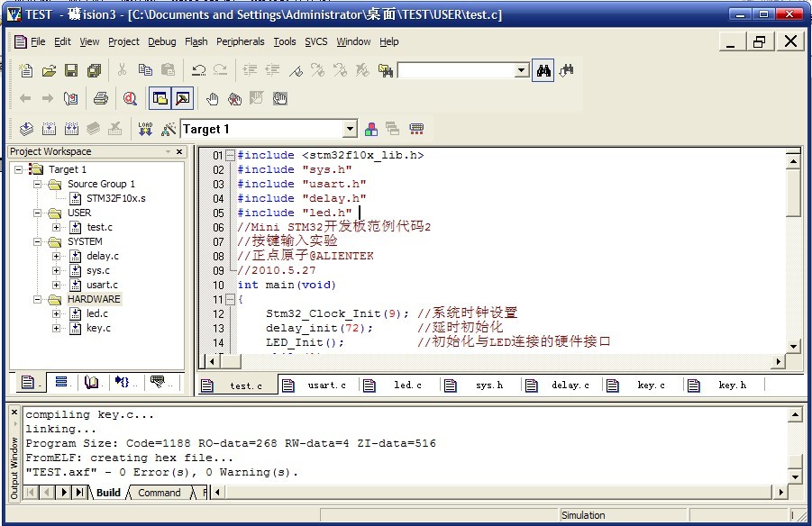The height and width of the screenshot is (526, 812).
Task: Click the Paste clipboard icon
Action: pyautogui.click(x=168, y=69)
